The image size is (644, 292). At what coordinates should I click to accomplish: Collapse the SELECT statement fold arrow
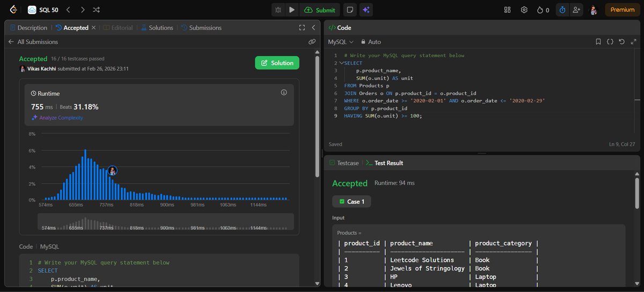point(341,63)
